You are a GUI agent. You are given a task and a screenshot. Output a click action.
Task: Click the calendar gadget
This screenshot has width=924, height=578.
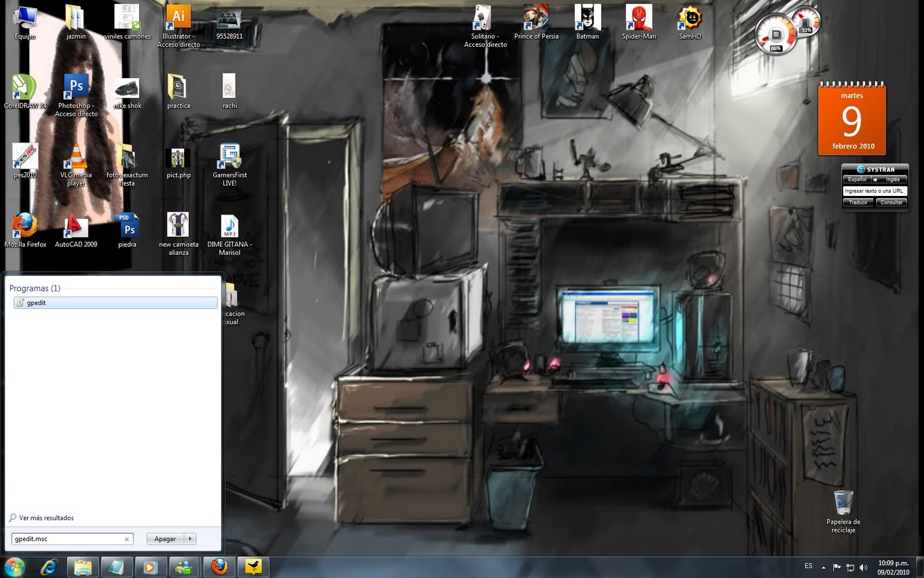coord(852,118)
